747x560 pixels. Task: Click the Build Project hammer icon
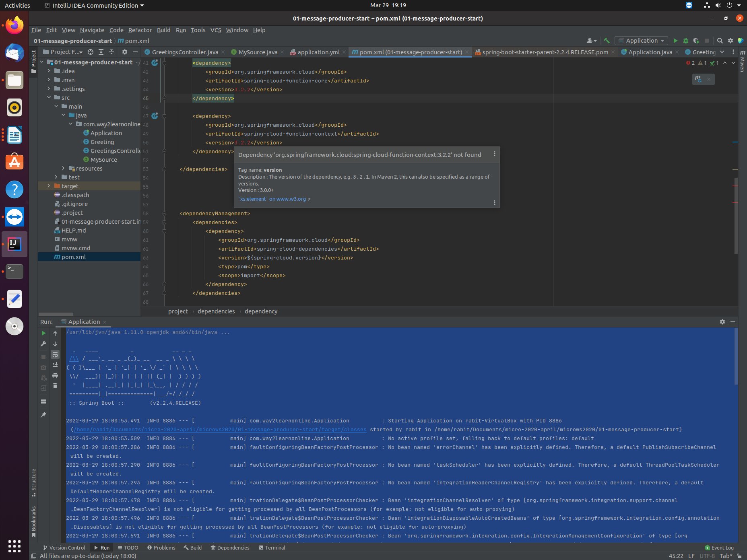pos(607,41)
